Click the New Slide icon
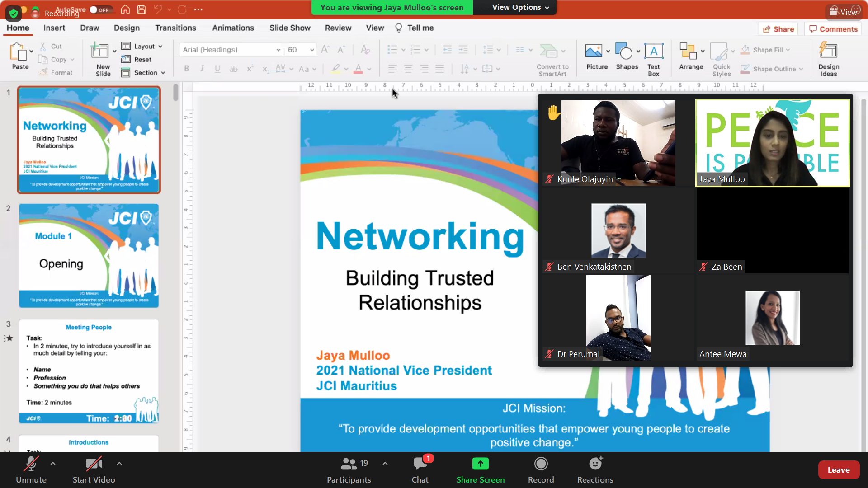This screenshot has width=868, height=488. point(99,52)
